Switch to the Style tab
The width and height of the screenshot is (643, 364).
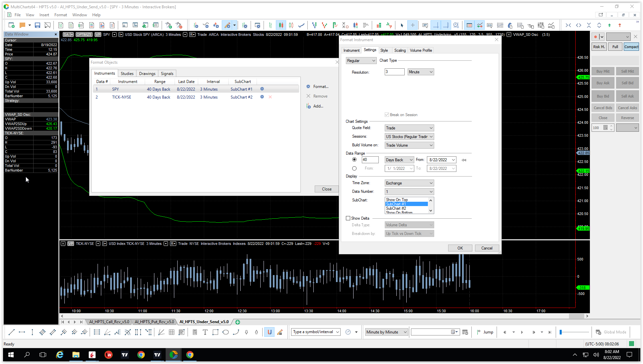pos(384,50)
